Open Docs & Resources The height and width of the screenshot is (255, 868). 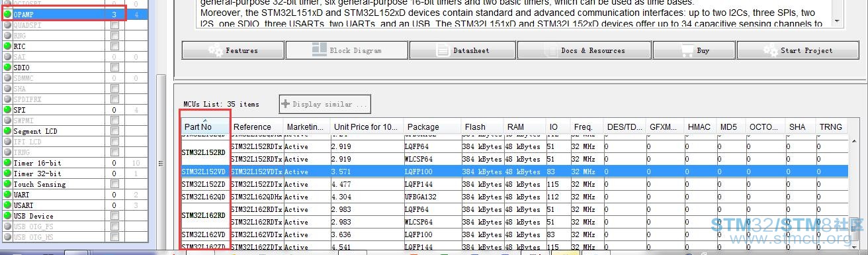point(584,50)
